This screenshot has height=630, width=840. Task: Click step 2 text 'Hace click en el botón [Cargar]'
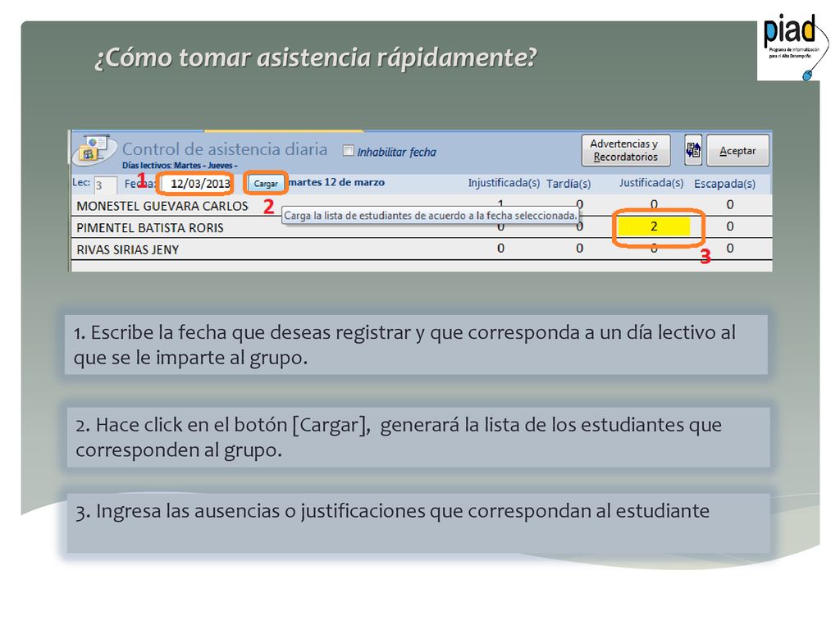pos(234,425)
